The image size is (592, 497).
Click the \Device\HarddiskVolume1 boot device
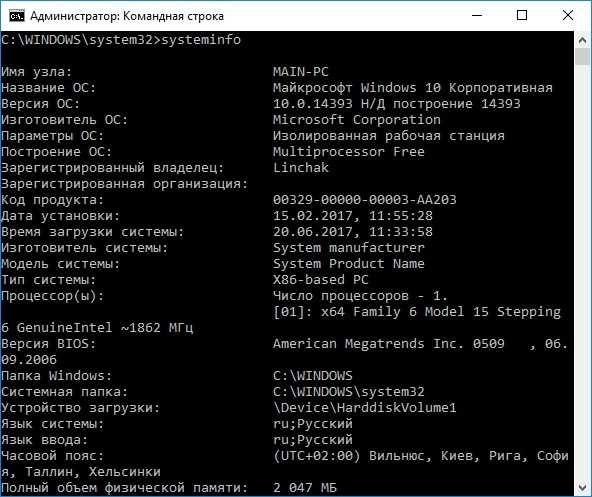pos(364,407)
